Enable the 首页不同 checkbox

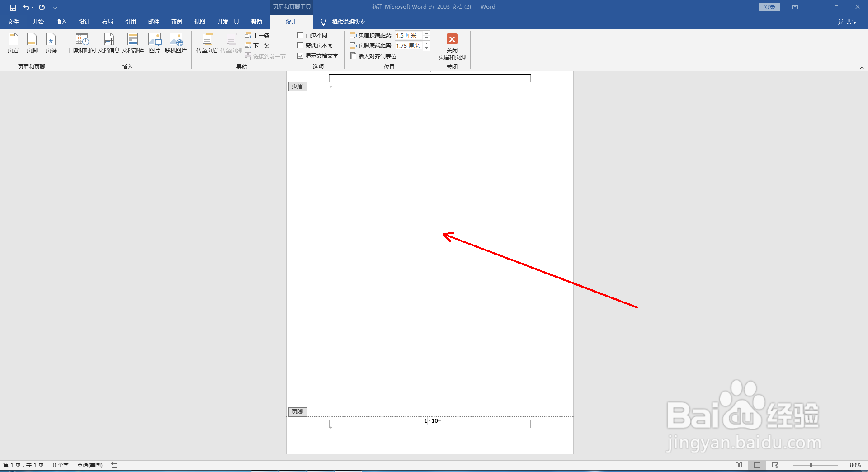click(301, 35)
